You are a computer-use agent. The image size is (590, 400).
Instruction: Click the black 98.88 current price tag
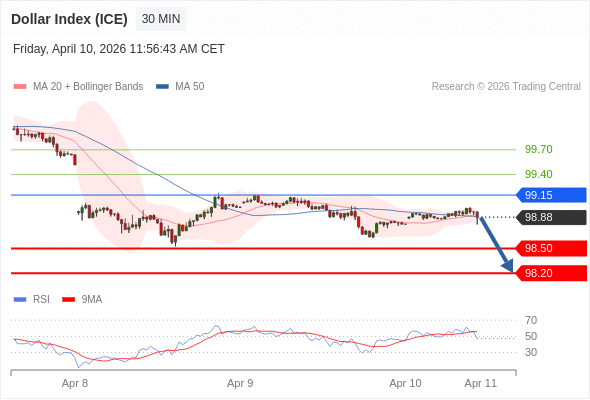tap(551, 217)
